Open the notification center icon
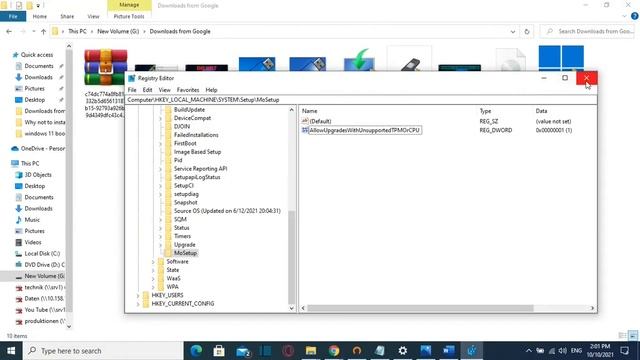 [x=624, y=351]
